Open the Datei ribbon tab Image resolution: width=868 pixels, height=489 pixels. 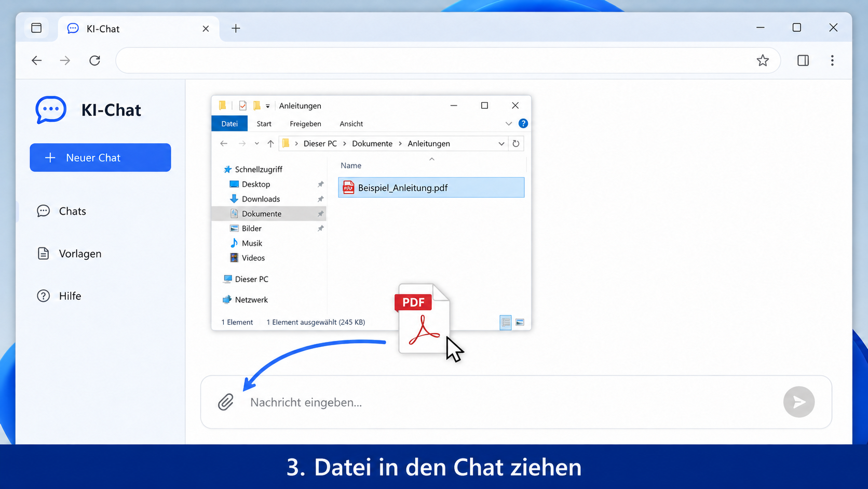point(229,124)
